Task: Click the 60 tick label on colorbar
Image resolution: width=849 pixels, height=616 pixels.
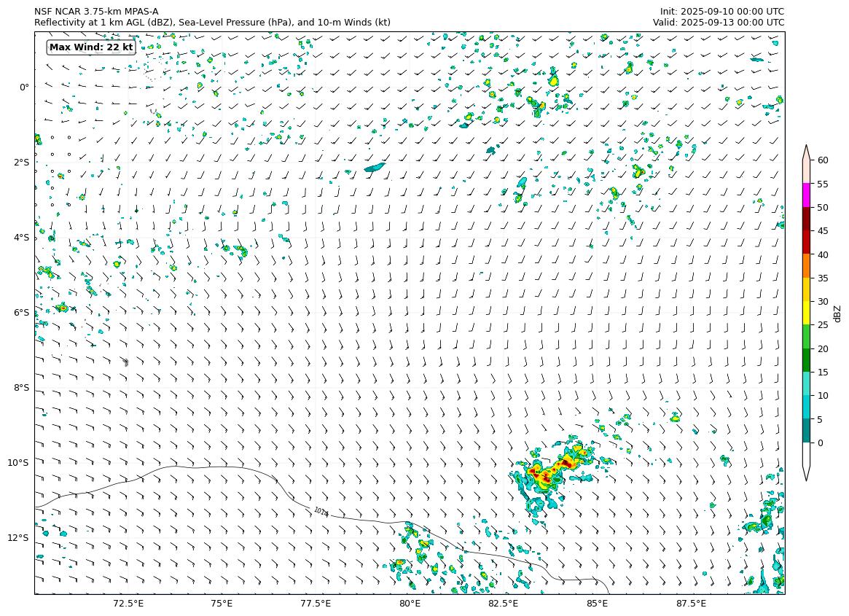Action: [x=823, y=160]
